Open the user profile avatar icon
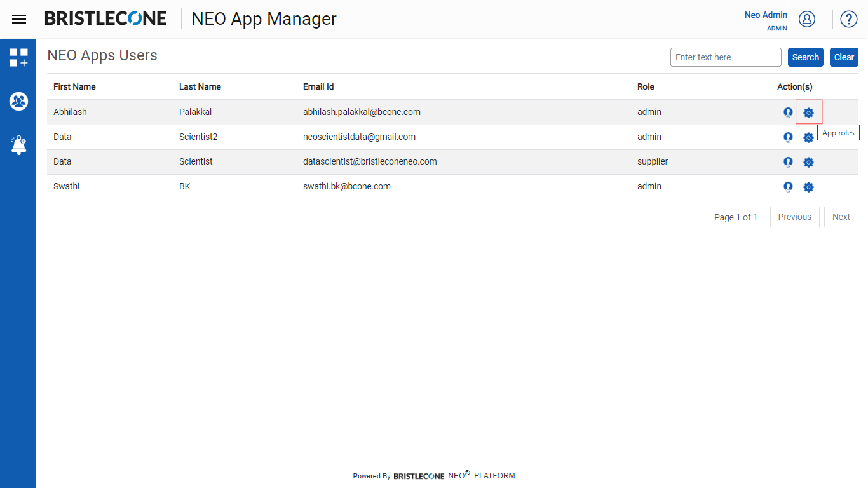 pos(807,19)
